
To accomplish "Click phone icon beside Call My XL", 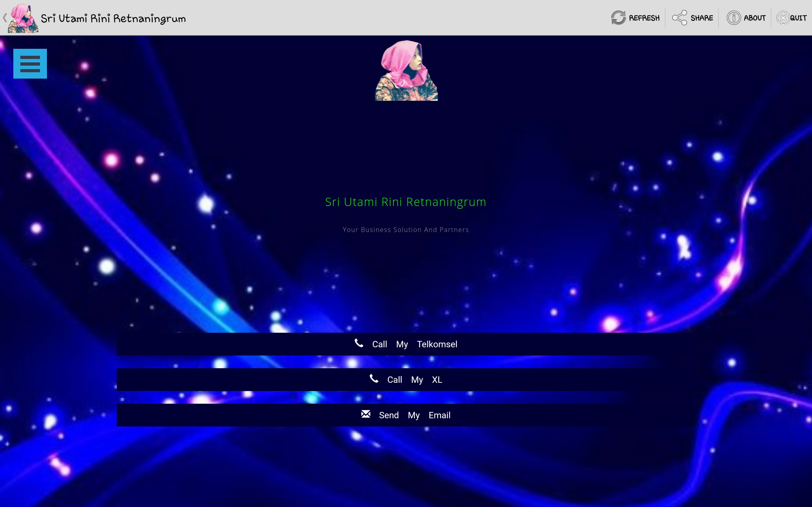I will coord(374,379).
